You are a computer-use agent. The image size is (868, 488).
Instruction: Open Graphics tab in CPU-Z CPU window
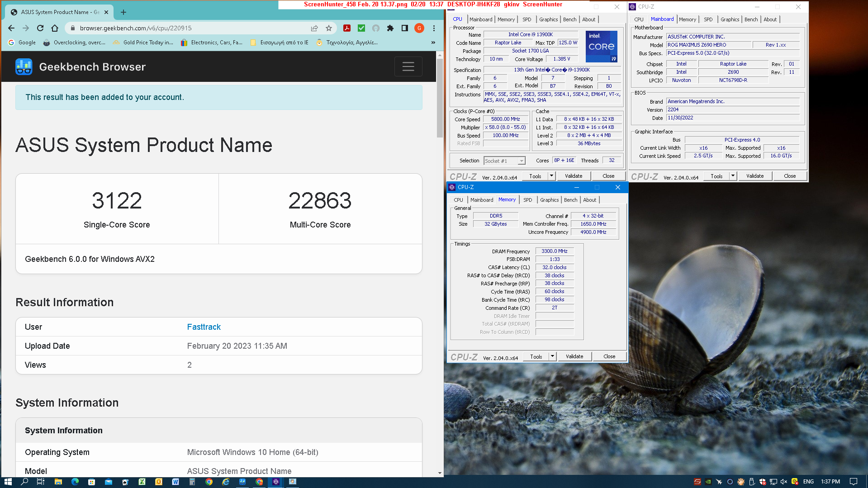point(549,19)
